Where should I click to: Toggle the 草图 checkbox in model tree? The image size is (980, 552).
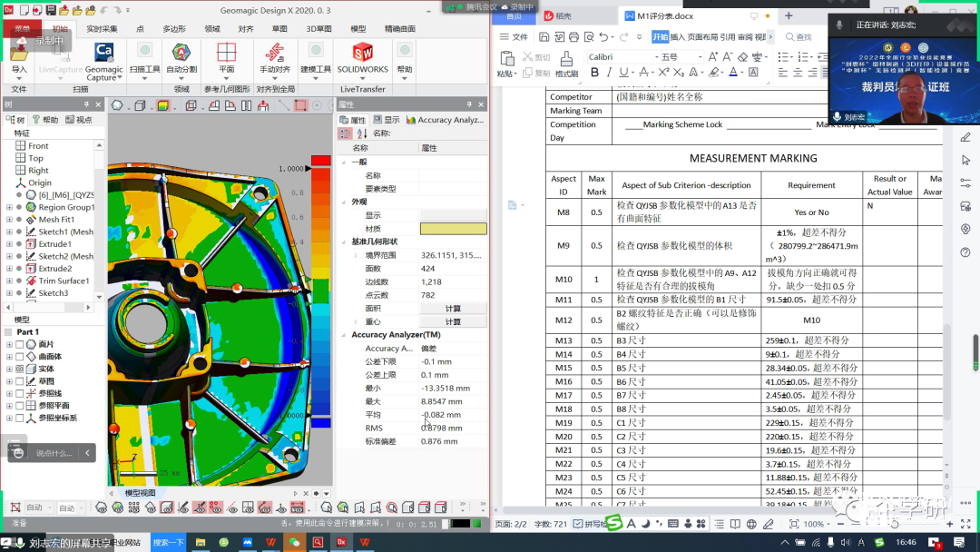[20, 381]
